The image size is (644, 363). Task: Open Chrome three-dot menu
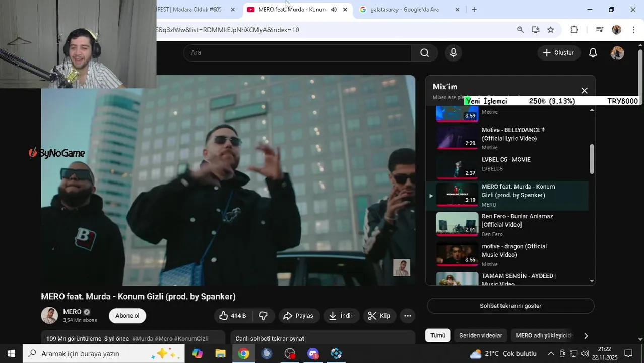[x=633, y=30]
